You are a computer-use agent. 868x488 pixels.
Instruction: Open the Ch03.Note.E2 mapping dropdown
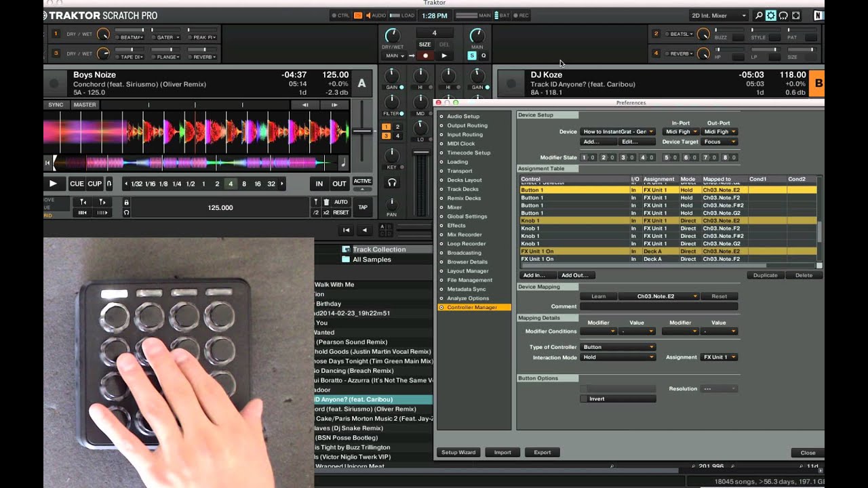tap(658, 296)
